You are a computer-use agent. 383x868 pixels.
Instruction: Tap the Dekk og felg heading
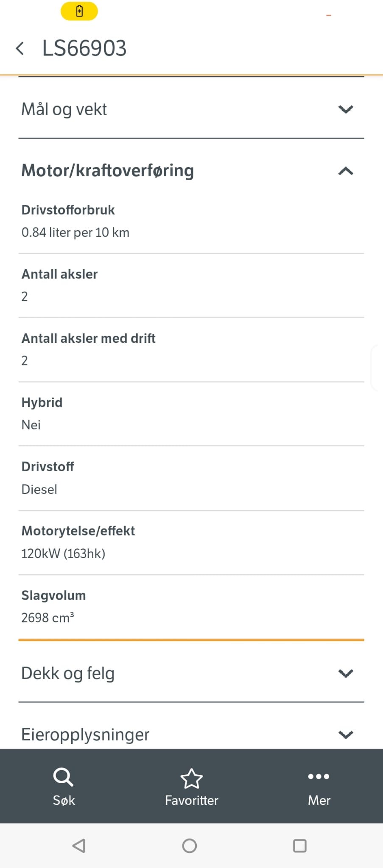[x=68, y=673]
